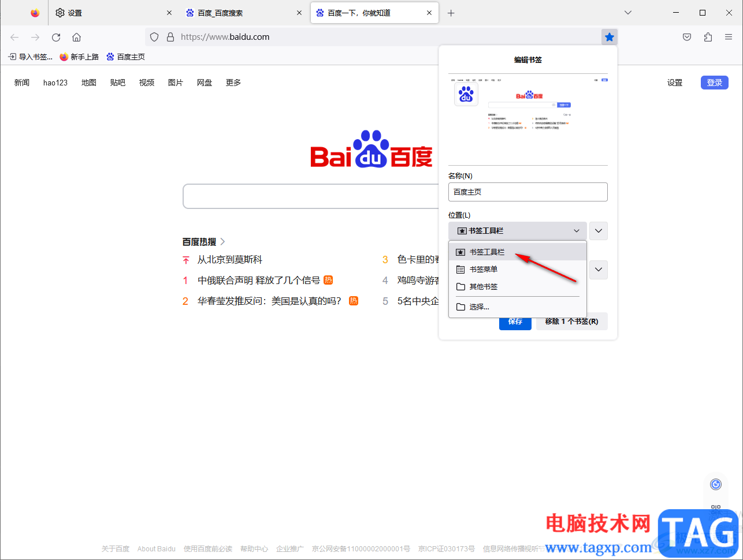The height and width of the screenshot is (560, 743).
Task: Open 帮助中心 footer link
Action: pos(254,549)
